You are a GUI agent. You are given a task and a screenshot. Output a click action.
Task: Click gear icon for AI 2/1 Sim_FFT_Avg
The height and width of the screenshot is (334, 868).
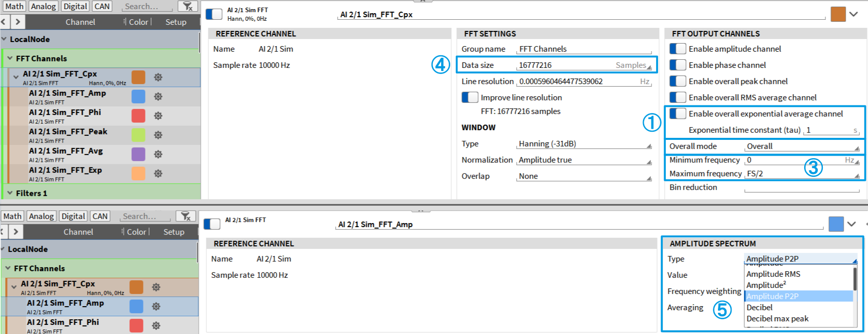point(158,155)
